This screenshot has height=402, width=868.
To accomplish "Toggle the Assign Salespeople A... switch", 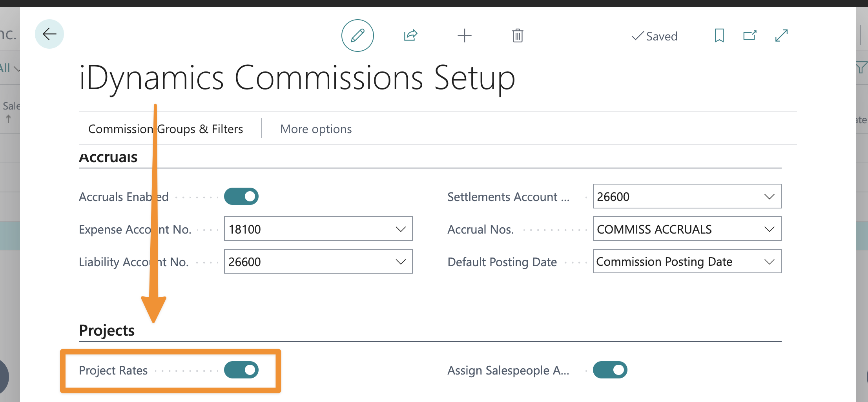I will 610,370.
